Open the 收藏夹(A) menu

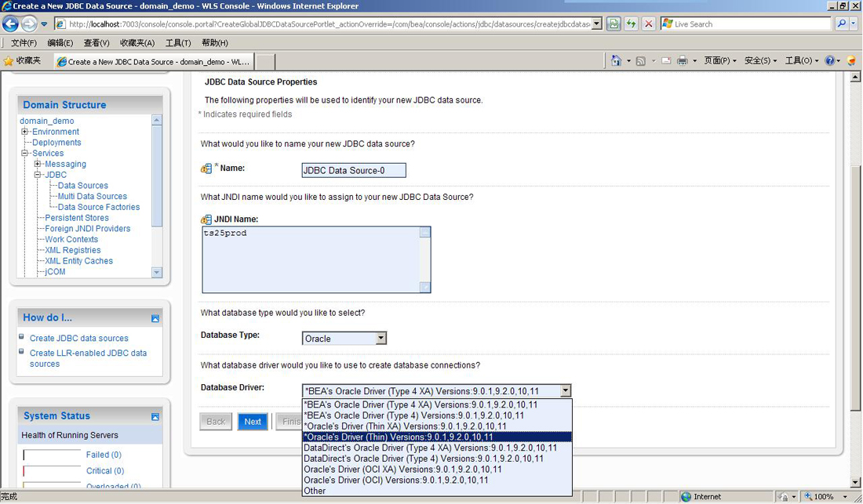click(x=137, y=43)
